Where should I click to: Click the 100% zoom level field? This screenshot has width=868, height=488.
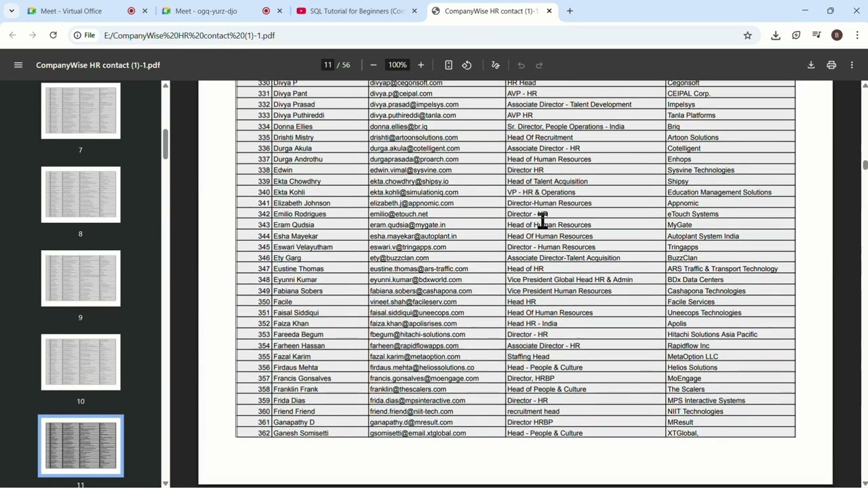(397, 65)
